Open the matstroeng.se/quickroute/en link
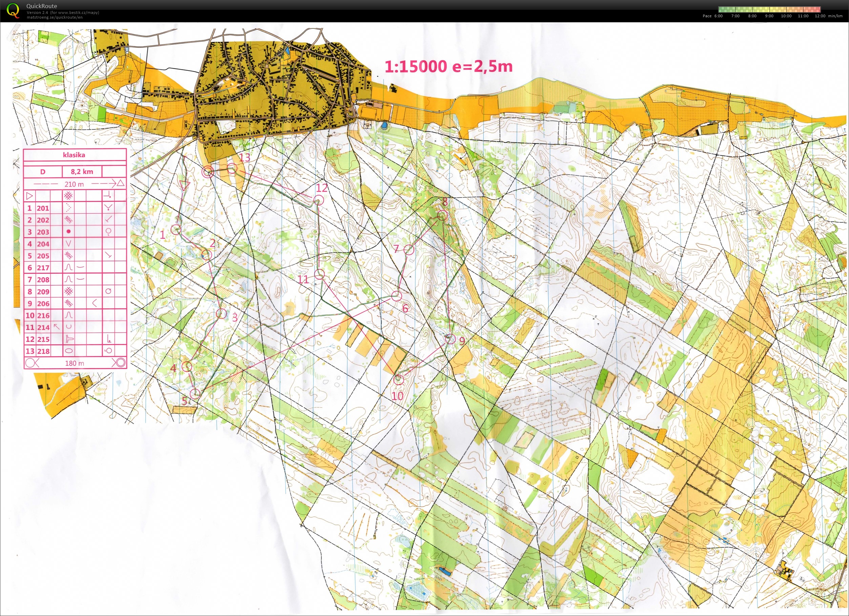Screen dimensions: 849x616 pyautogui.click(x=55, y=17)
